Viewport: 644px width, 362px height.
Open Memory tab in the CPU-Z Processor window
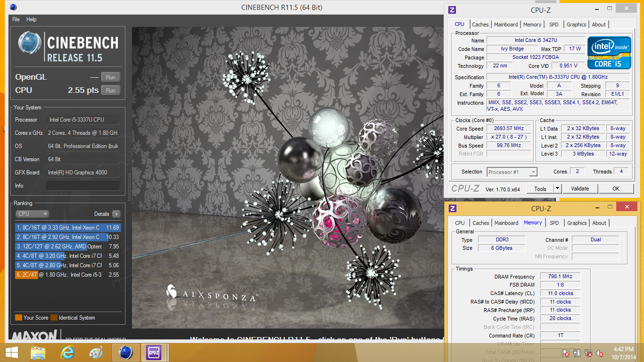(532, 25)
